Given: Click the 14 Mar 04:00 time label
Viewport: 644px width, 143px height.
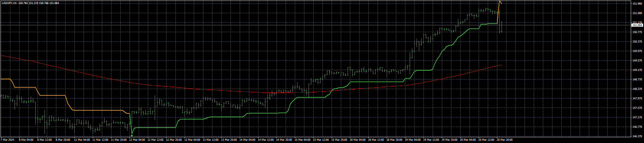Looking at the screenshot, I should click(247, 140).
